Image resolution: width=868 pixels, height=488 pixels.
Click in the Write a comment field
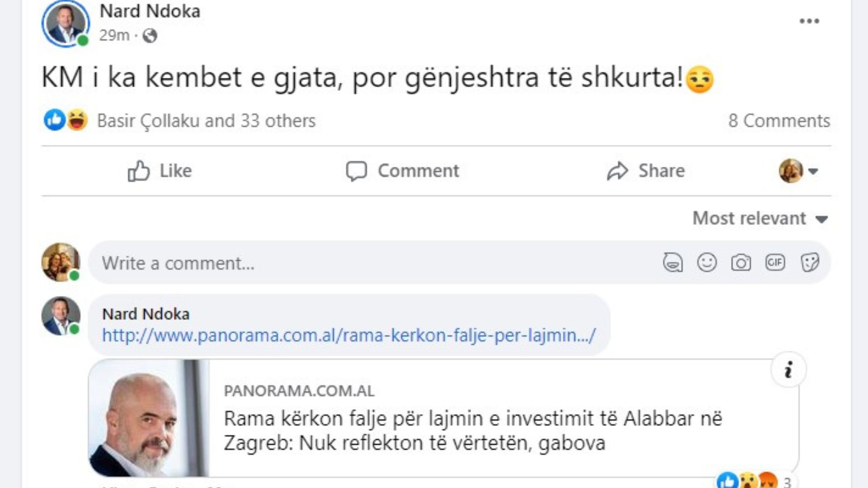362,263
